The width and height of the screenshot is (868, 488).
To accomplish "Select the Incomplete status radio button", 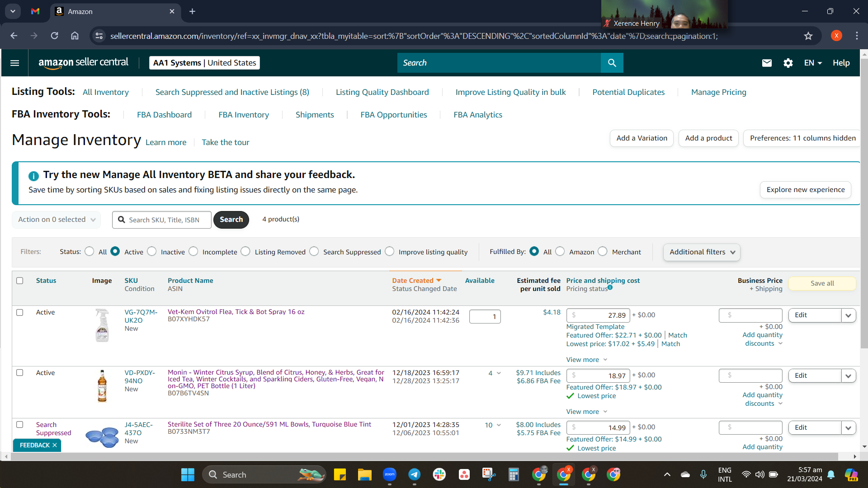I will click(193, 251).
